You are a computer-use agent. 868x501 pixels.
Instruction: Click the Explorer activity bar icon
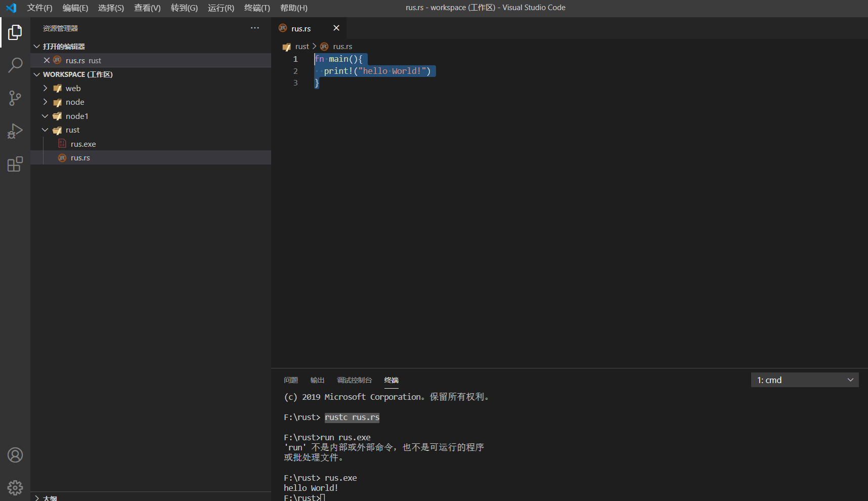tap(15, 32)
